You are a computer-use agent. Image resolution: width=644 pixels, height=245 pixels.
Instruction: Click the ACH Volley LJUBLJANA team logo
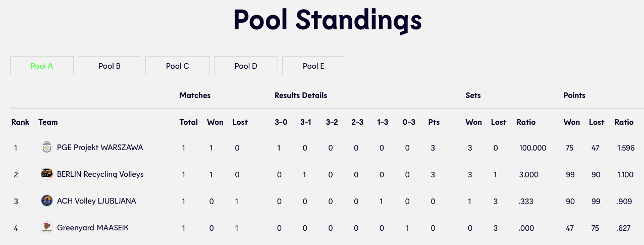click(x=46, y=201)
